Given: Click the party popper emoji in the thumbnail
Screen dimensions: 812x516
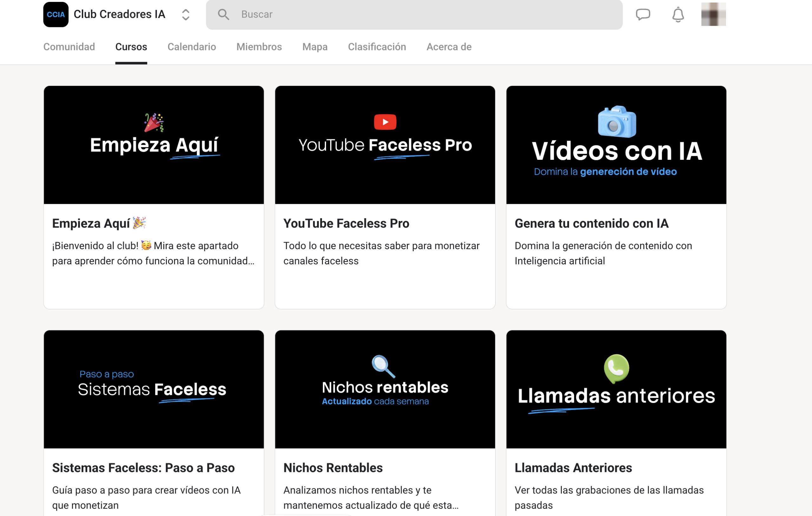Looking at the screenshot, I should click(154, 122).
